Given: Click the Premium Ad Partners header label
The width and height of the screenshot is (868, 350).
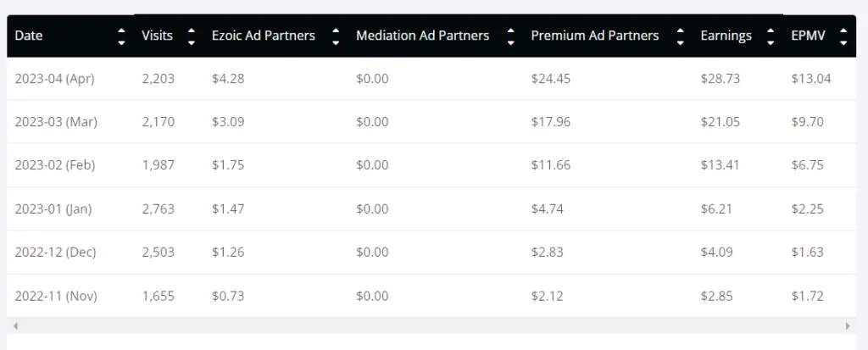Looking at the screenshot, I should click(594, 36).
